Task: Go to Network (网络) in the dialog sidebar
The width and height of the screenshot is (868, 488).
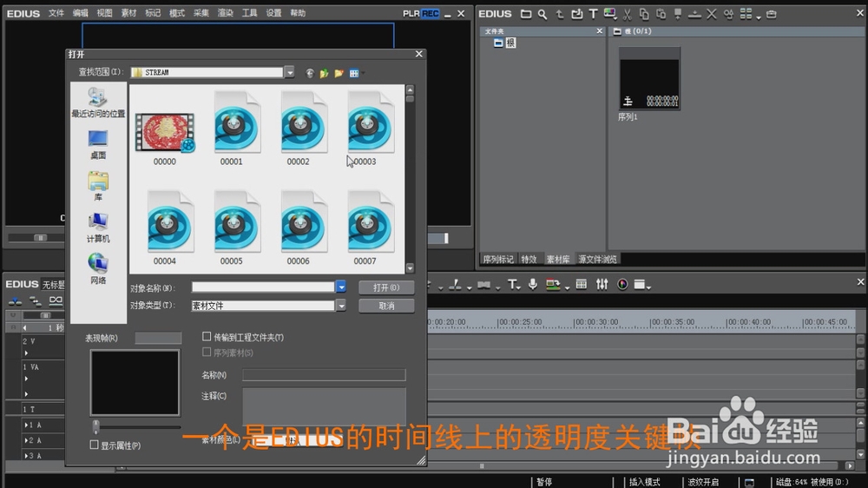Action: pos(98,269)
